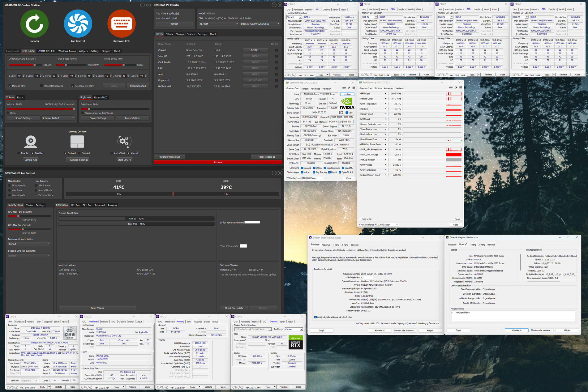588x392 pixels.
Task: Check Log to file in GPU-Z Sensors
Action: click(x=361, y=219)
